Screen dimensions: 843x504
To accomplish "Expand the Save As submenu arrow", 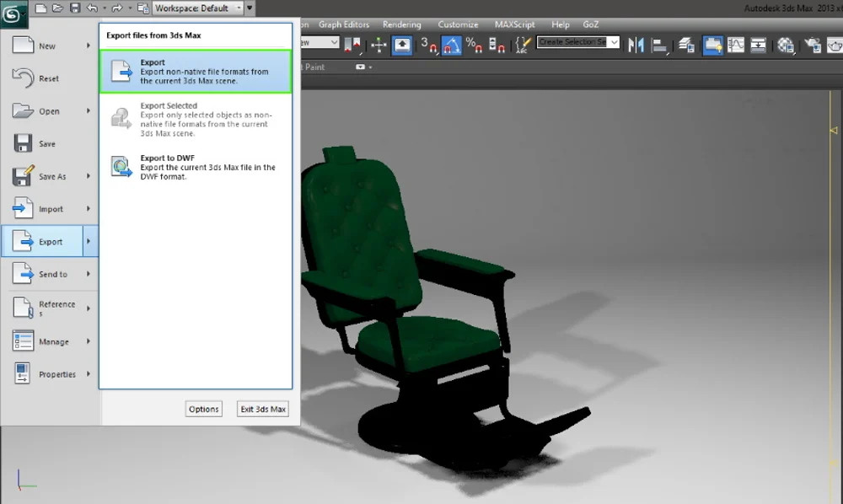I will tap(88, 176).
